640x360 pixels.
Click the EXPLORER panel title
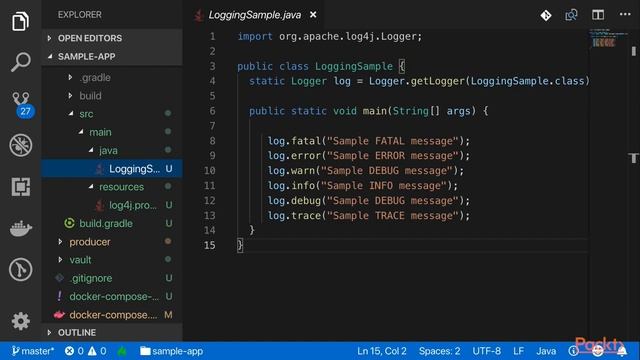pyautogui.click(x=80, y=15)
